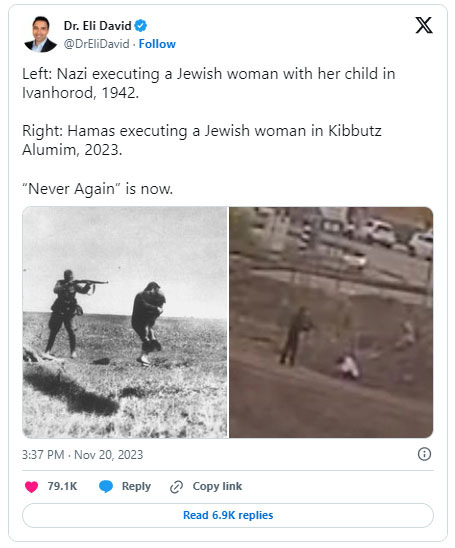This screenshot has width=455, height=548.
Task: Open the X logo link
Action: 424,25
